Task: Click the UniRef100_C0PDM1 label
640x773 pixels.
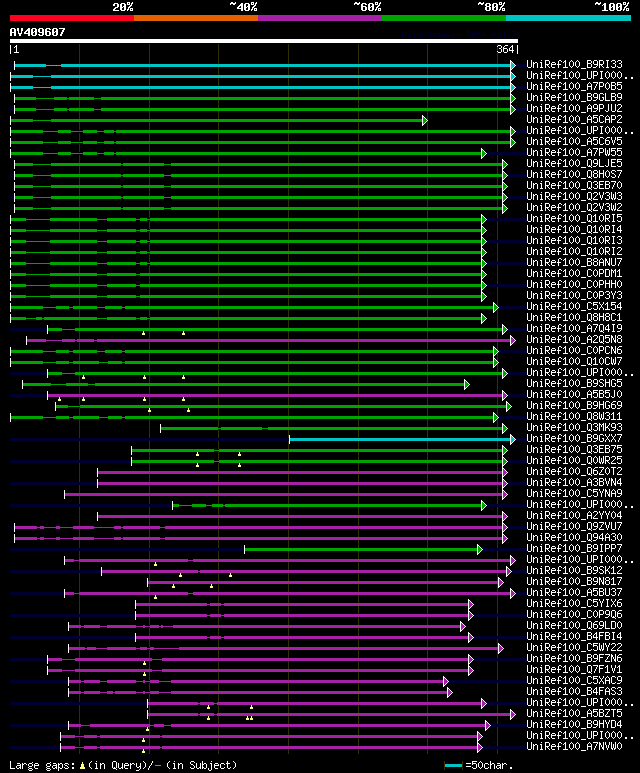Action: coord(574,274)
